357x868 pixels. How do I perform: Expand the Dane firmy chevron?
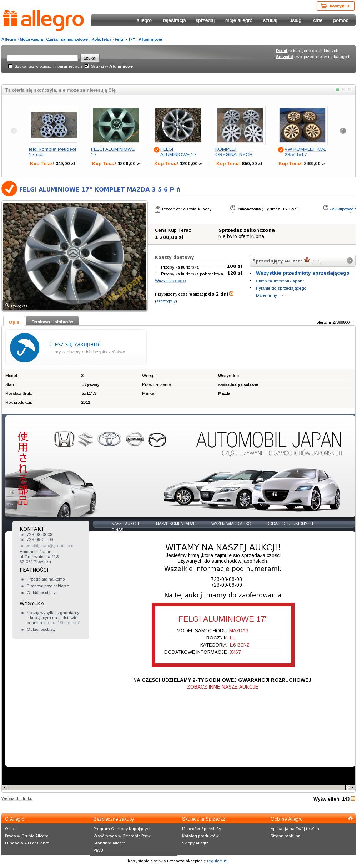point(282,295)
